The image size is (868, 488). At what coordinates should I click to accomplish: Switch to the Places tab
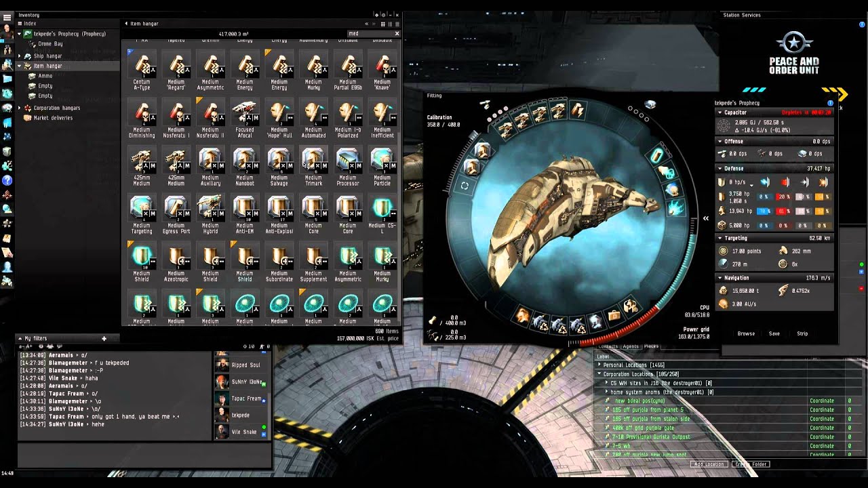(x=651, y=346)
